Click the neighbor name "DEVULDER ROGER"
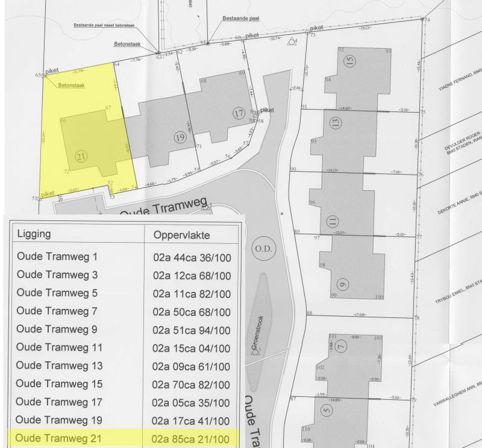This screenshot has height=448, width=482. tap(462, 142)
